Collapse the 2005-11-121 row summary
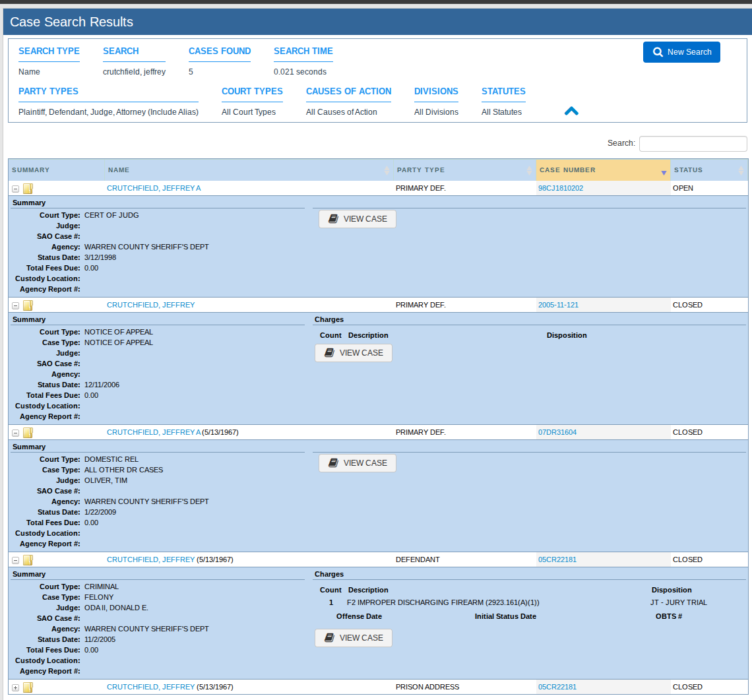Image resolution: width=752 pixels, height=700 pixels. (15, 305)
